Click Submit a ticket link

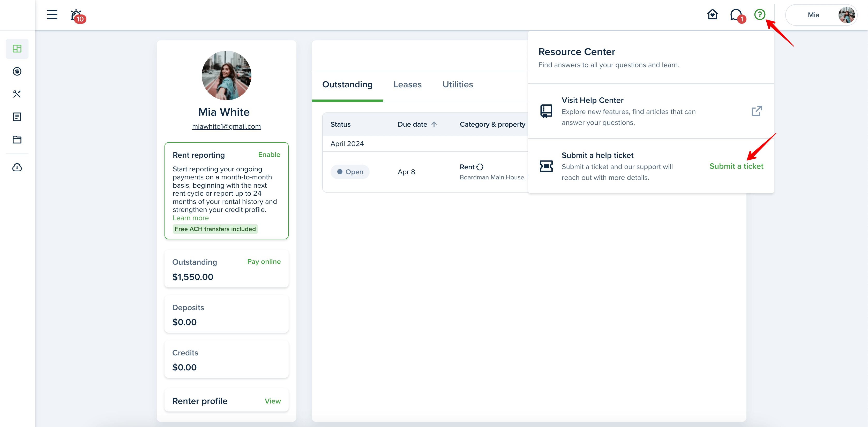click(736, 166)
